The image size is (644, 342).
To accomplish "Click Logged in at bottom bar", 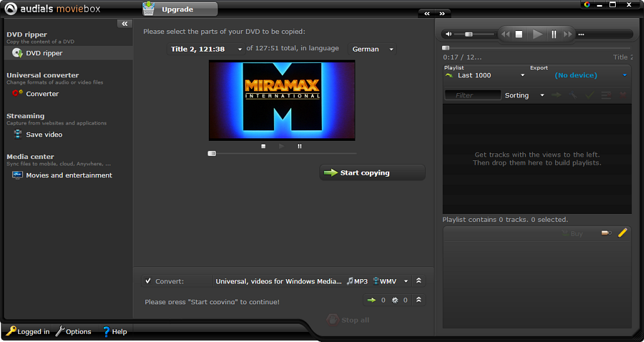I will coord(28,331).
